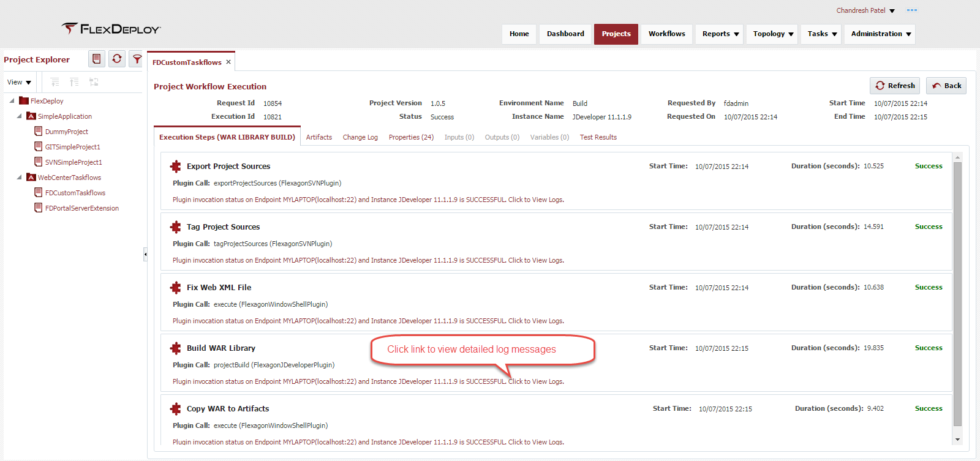Open the three-dots menu near user name

tap(912, 10)
